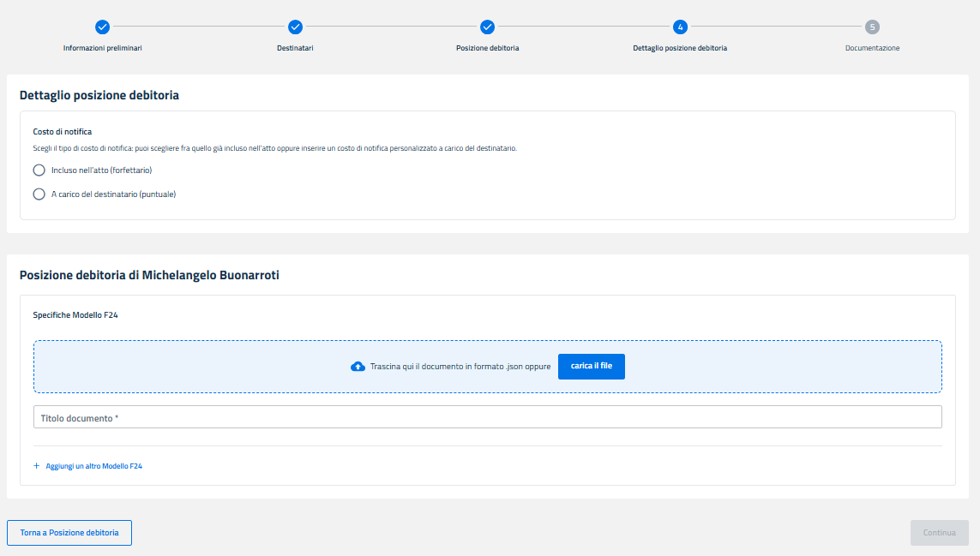
Task: Select the "Incluso nell'atto (forfettario)" radio button
Action: pos(39,170)
